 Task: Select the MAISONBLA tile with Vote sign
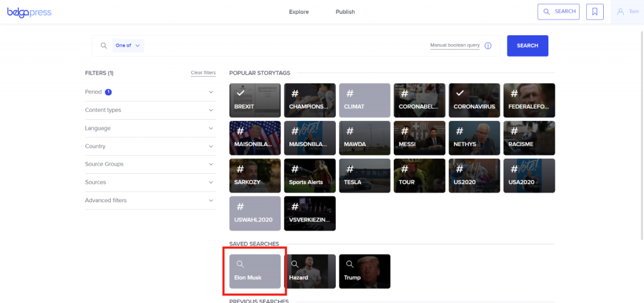pos(309,138)
